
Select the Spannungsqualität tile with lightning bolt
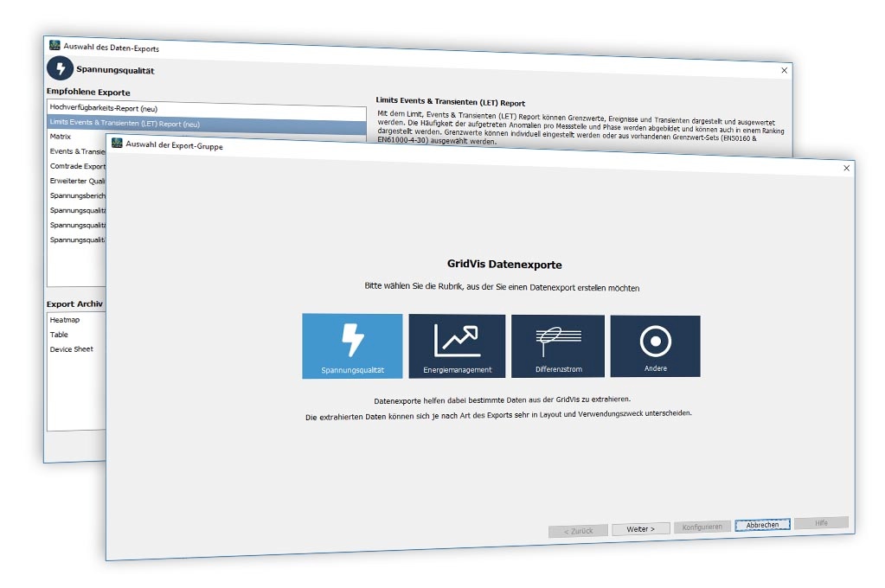click(x=352, y=346)
